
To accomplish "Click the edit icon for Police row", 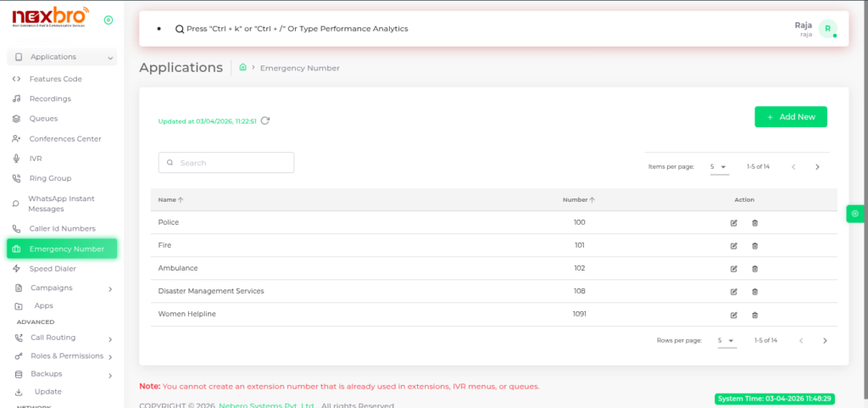I will click(733, 223).
